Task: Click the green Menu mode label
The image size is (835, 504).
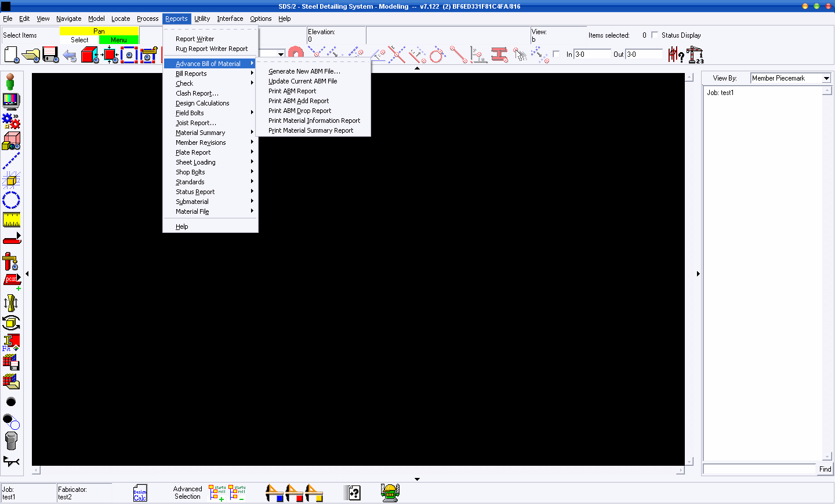Action: pos(119,40)
